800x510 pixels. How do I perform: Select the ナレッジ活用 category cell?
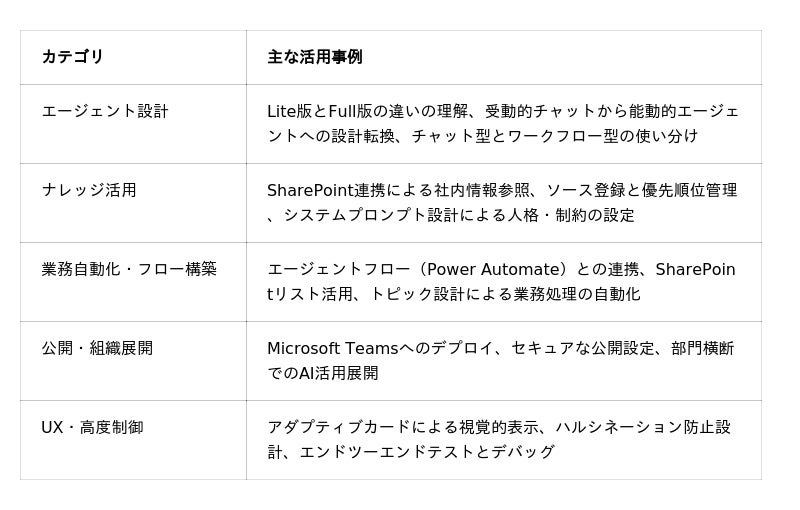click(89, 190)
